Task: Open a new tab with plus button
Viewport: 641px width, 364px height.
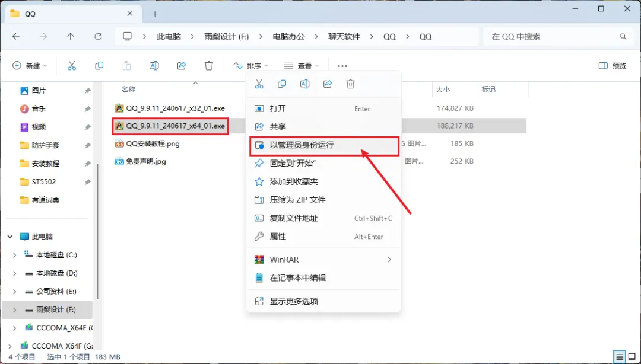Action: tap(154, 14)
